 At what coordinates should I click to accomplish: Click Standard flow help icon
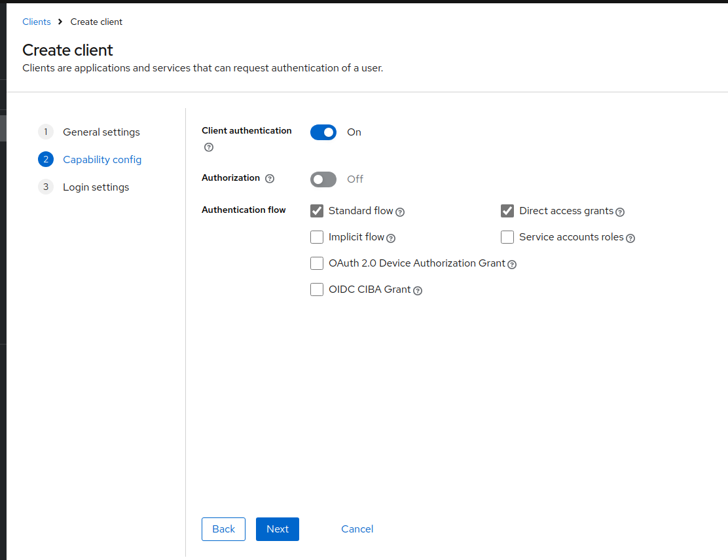coord(400,212)
